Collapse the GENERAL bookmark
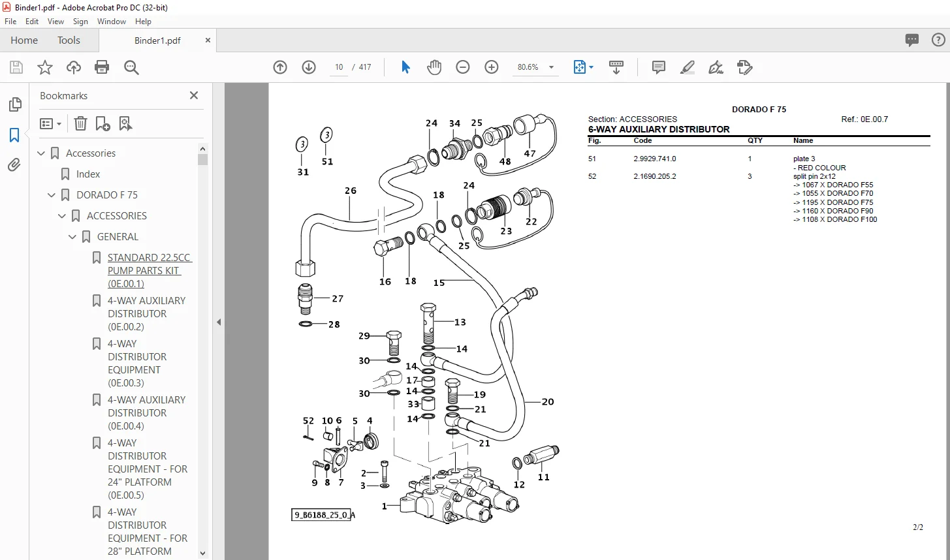Viewport: 950px width, 560px height. tap(73, 237)
